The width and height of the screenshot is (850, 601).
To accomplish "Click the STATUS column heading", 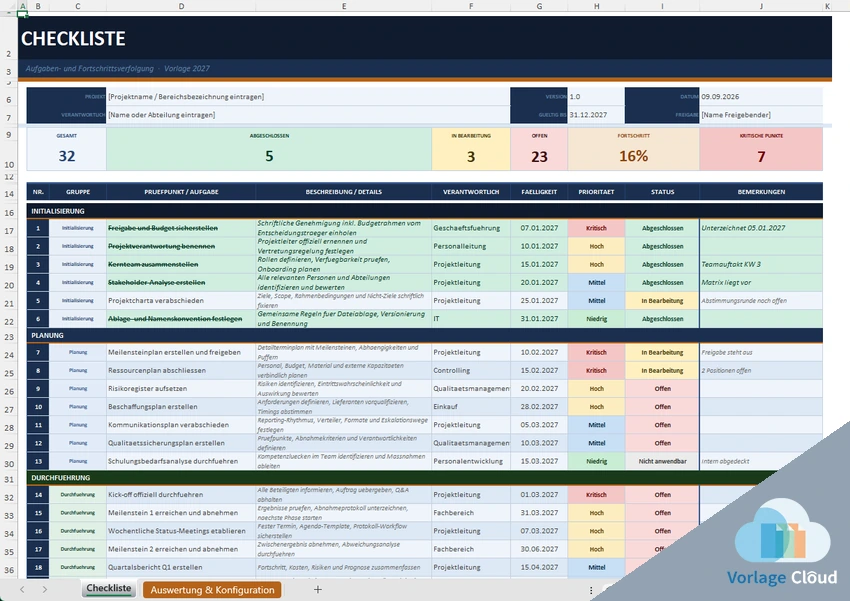I will click(x=662, y=192).
